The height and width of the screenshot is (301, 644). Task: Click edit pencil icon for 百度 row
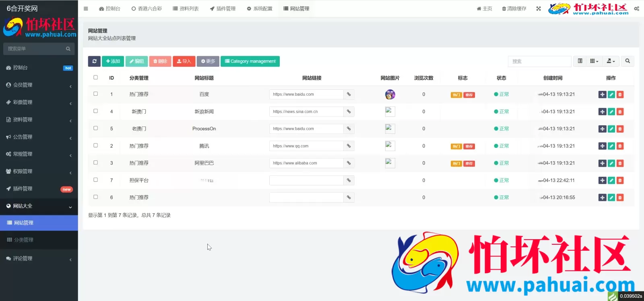pos(611,94)
